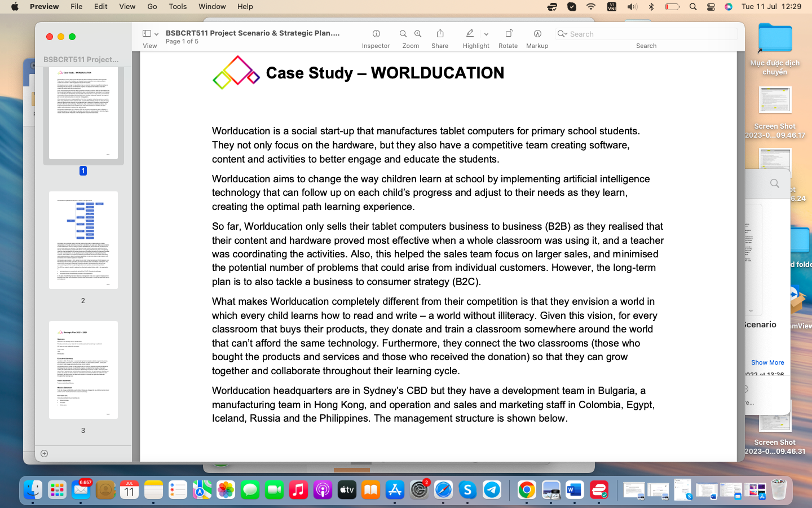This screenshot has width=812, height=508.
Task: Open Podcasts from the Dock
Action: tap(323, 490)
